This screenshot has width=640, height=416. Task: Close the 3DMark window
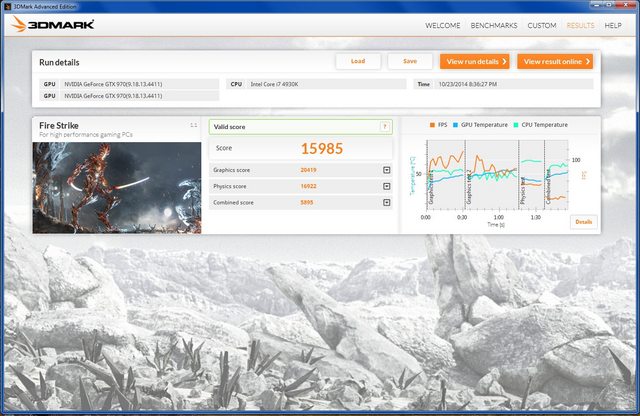627,5
